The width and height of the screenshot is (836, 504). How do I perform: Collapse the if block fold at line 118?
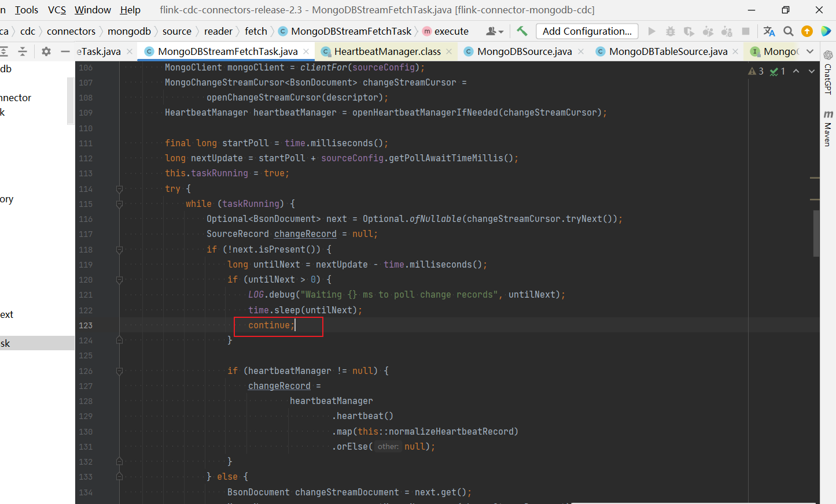pos(119,250)
